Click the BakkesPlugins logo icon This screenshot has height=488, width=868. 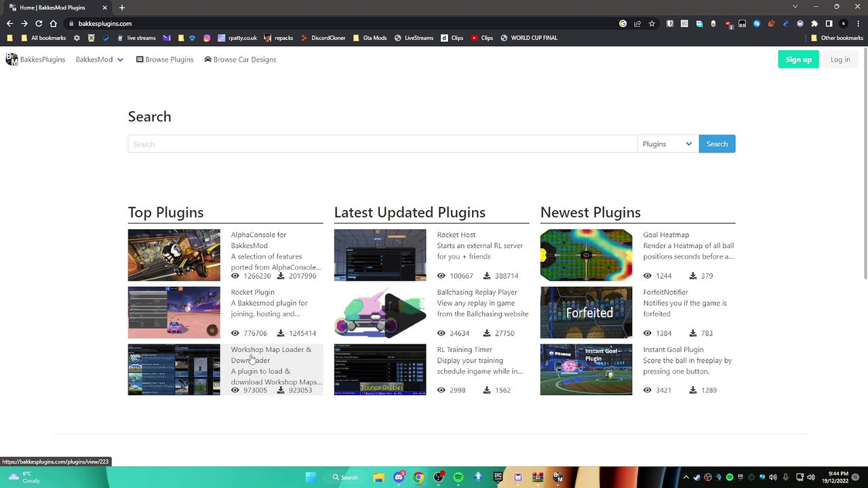12,60
